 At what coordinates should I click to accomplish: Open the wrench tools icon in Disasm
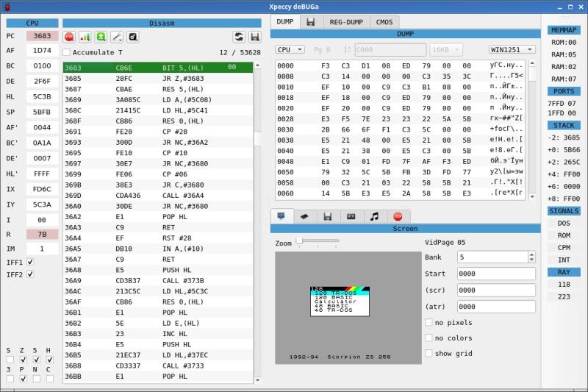coord(118,36)
